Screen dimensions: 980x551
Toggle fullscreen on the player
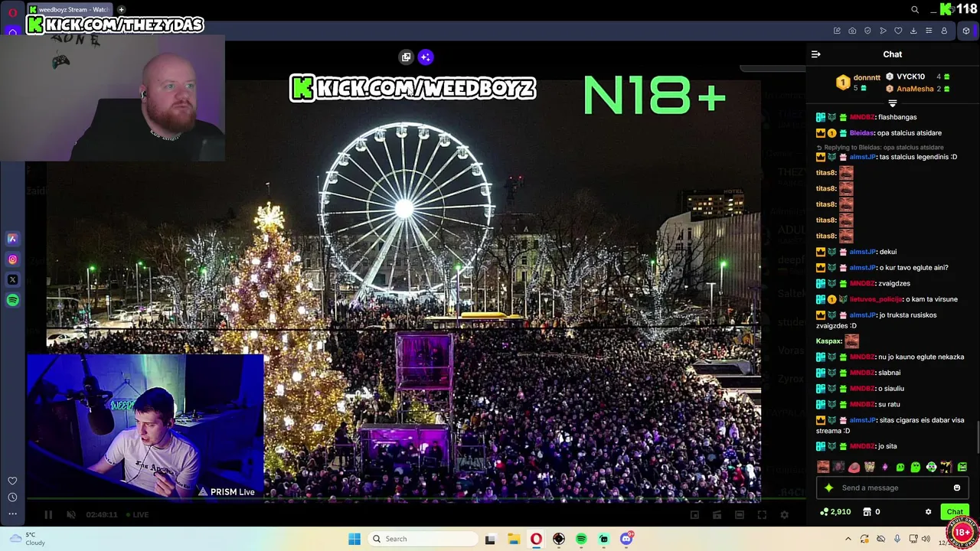pyautogui.click(x=762, y=515)
